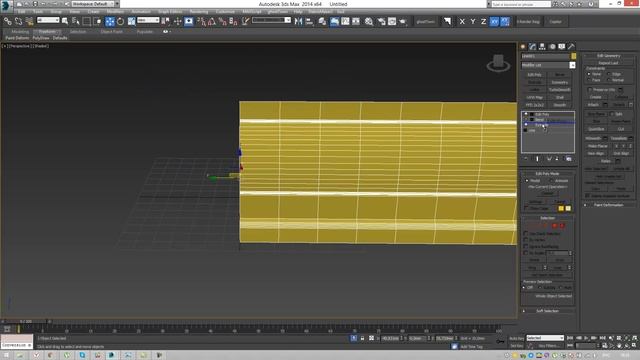
Task: Expand the Paint Deformation rollout
Action: [x=609, y=205]
